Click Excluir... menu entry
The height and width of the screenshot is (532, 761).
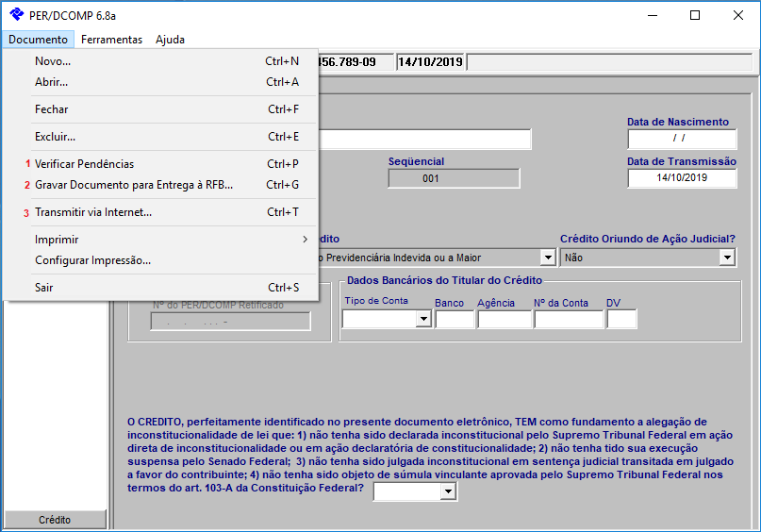pyautogui.click(x=55, y=137)
